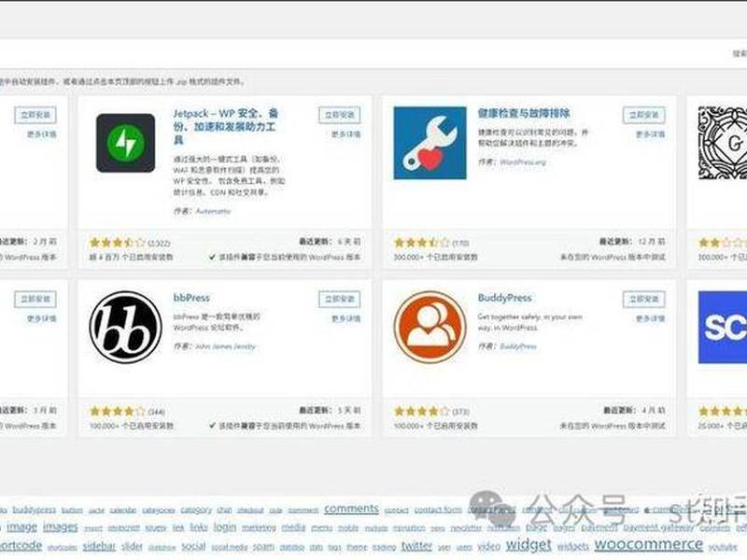Viewport: 747px width, 560px height.
Task: Select the twitter tag
Action: click(416, 546)
